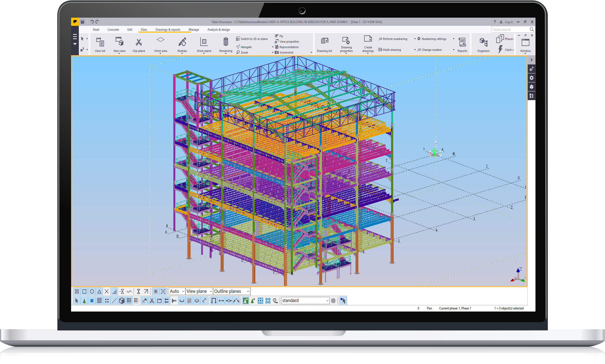The height and width of the screenshot is (364, 605).
Task: Click the Create drawings icon
Action: [x=368, y=39]
